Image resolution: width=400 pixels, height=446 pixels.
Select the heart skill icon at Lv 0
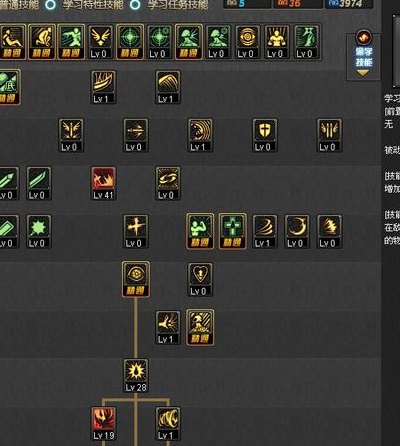(x=200, y=279)
